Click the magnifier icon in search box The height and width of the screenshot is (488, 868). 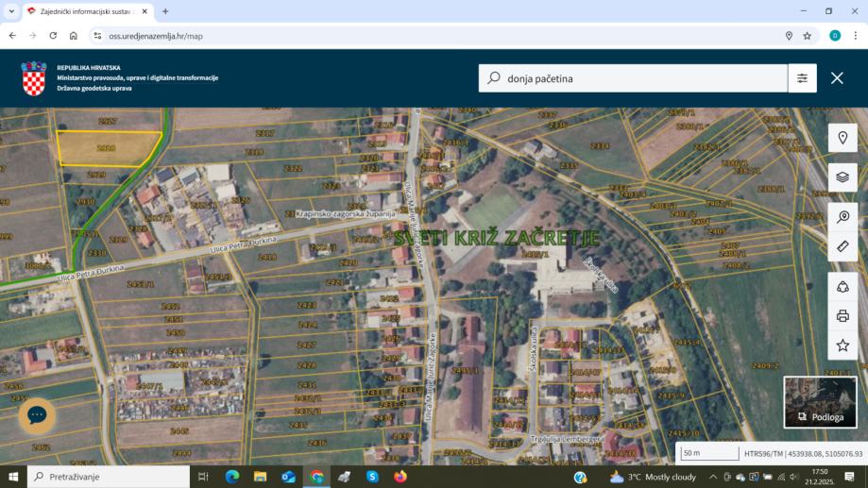pyautogui.click(x=494, y=78)
